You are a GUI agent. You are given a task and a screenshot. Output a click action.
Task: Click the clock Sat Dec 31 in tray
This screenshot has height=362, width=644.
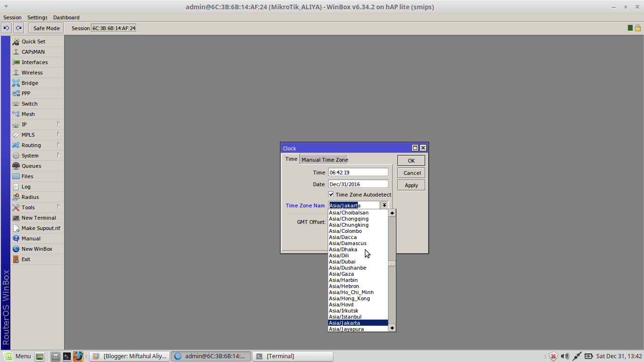pyautogui.click(x=619, y=356)
